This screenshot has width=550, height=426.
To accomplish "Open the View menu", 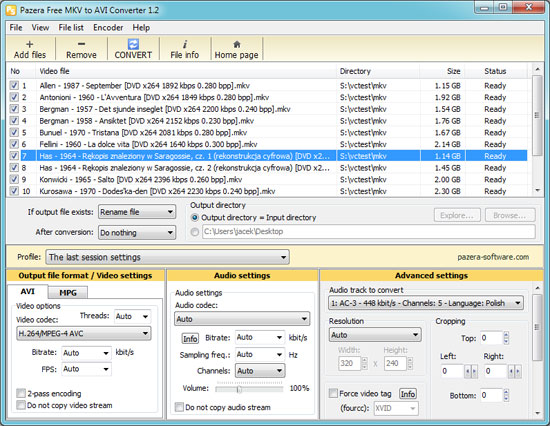I will [x=40, y=27].
